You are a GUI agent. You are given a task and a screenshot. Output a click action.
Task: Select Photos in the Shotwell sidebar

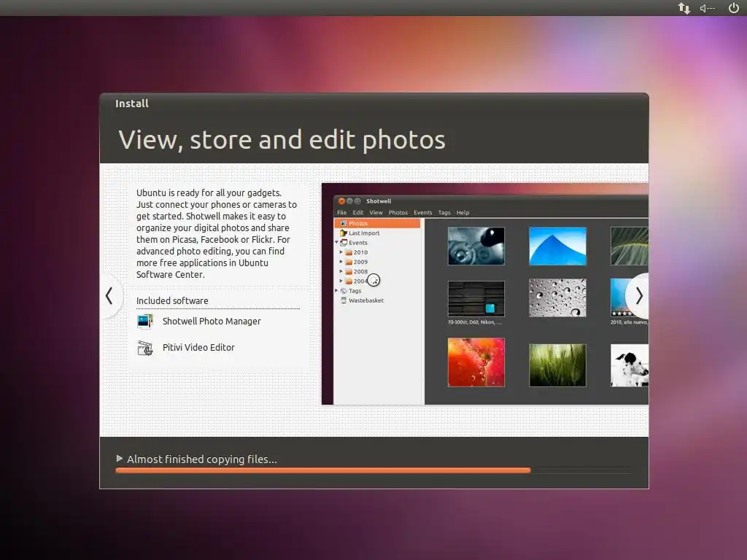[x=377, y=223]
